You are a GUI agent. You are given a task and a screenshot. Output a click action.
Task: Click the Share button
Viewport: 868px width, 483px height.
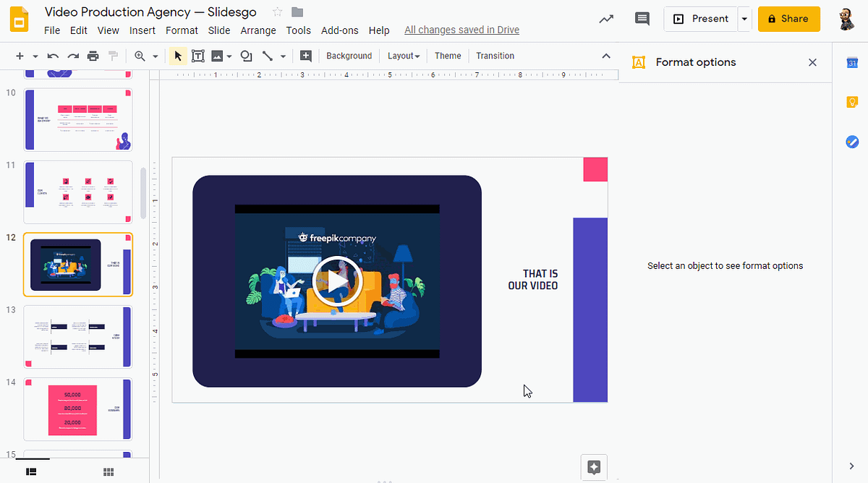pyautogui.click(x=788, y=19)
